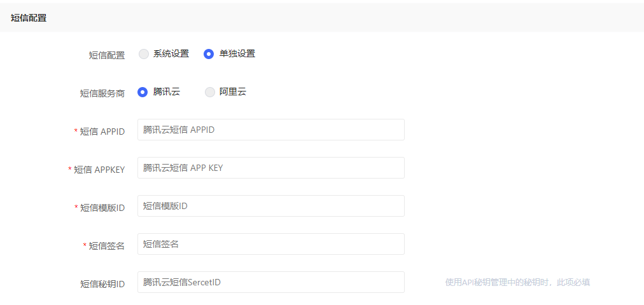
Task: Click the red asterisk before 短信签名 label
Action: pyautogui.click(x=85, y=245)
